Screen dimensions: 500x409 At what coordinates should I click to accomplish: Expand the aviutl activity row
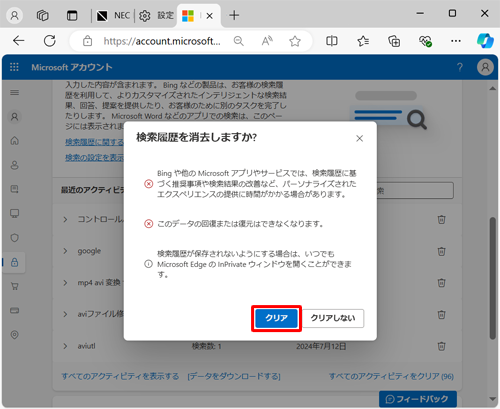click(x=65, y=346)
